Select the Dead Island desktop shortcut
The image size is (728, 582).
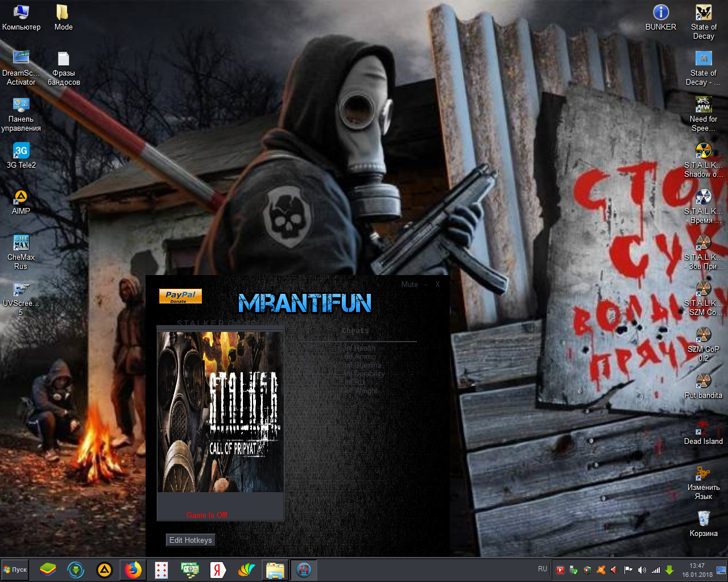(704, 432)
